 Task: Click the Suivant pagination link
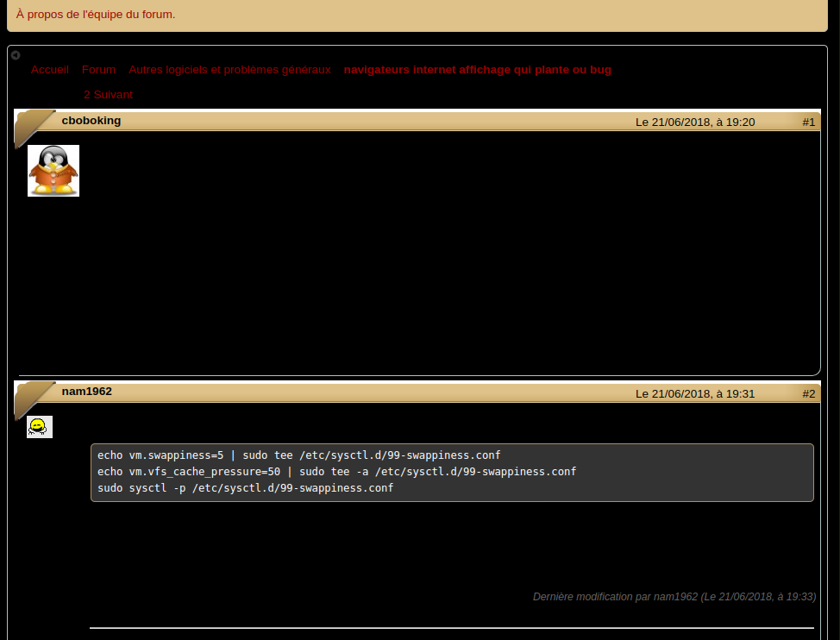[113, 95]
